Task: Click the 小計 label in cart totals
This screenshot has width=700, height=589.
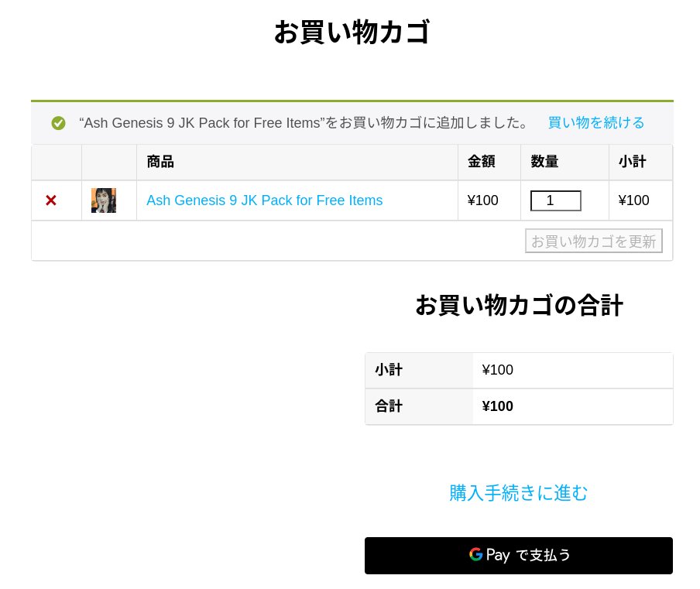Action: 389,370
